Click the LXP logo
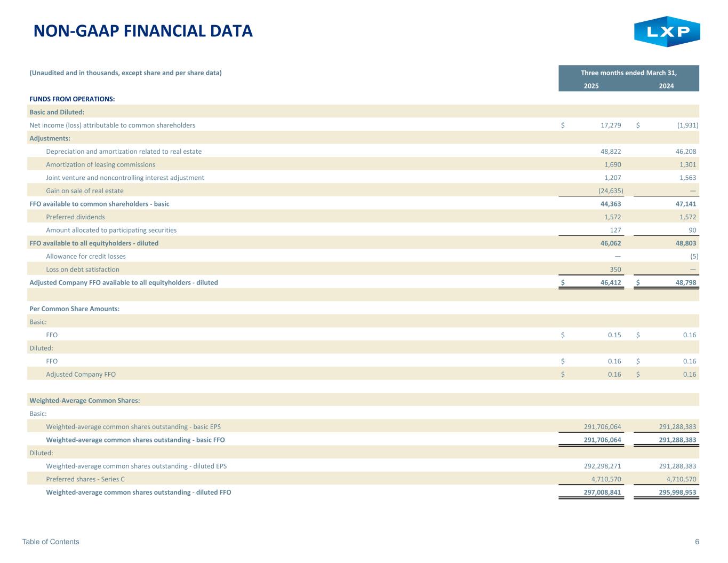The height and width of the screenshot is (563, 728). 667,32
